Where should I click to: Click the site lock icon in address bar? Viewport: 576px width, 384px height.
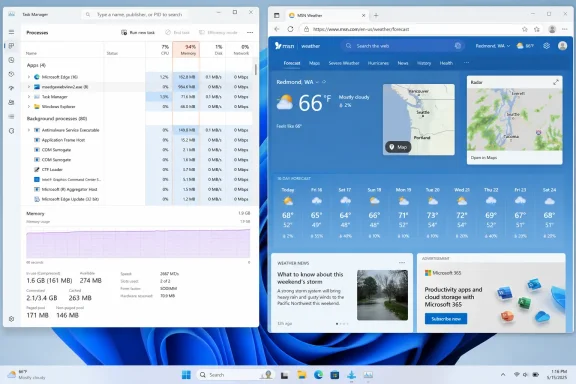pyautogui.click(x=306, y=29)
